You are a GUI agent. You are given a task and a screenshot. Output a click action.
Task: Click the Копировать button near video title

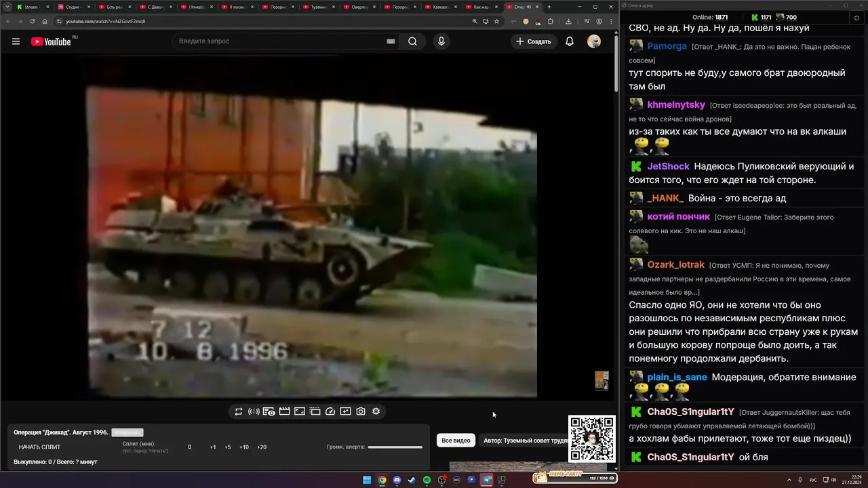pos(127,432)
